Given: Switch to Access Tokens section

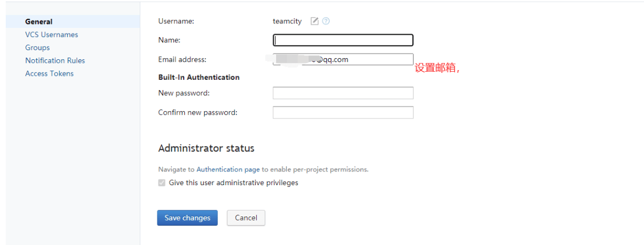Looking at the screenshot, I should pyautogui.click(x=49, y=74).
